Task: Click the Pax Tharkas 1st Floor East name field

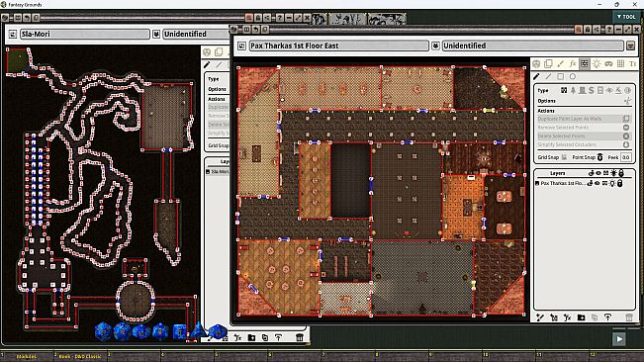Action: [339, 45]
